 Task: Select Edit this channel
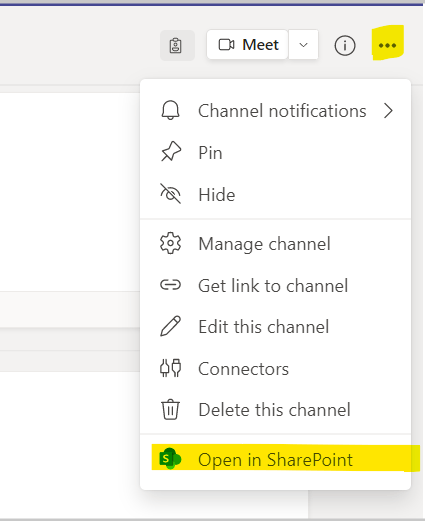click(x=276, y=327)
